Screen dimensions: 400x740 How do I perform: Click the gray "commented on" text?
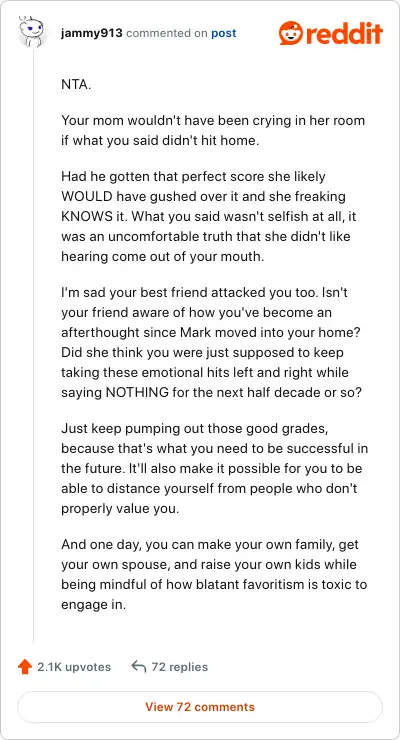coord(167,34)
